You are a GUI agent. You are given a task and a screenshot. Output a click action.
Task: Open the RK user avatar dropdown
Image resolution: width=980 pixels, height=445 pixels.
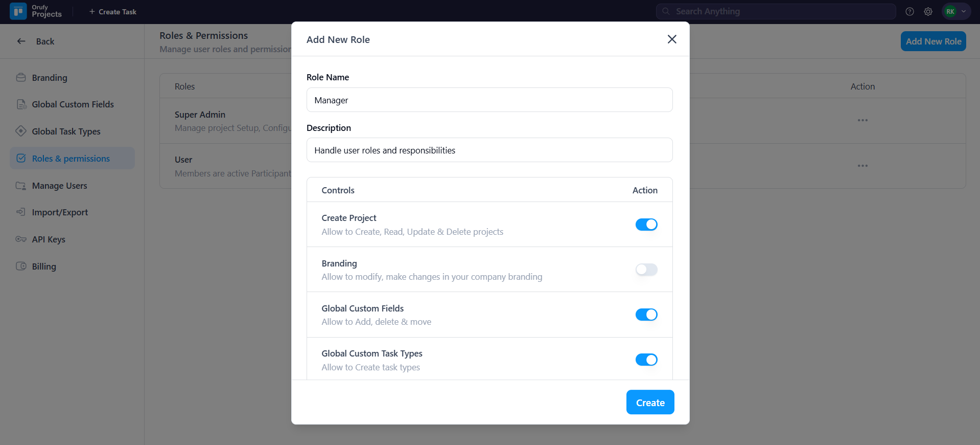click(x=955, y=11)
